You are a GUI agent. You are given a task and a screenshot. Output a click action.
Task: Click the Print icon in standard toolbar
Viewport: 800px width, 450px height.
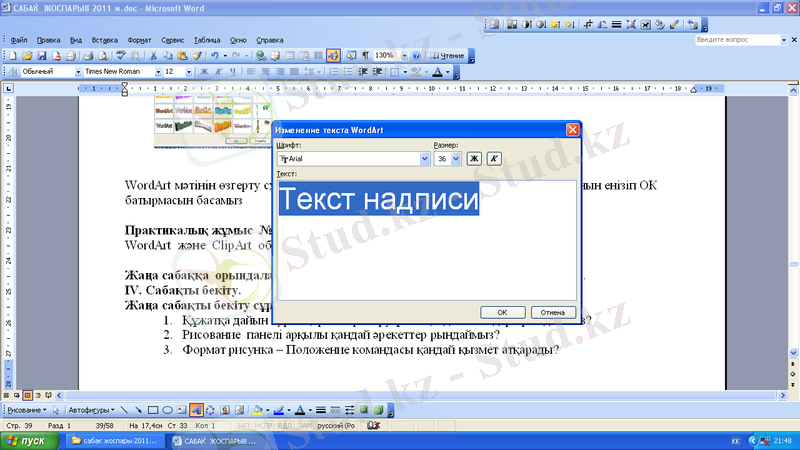pyautogui.click(x=86, y=55)
